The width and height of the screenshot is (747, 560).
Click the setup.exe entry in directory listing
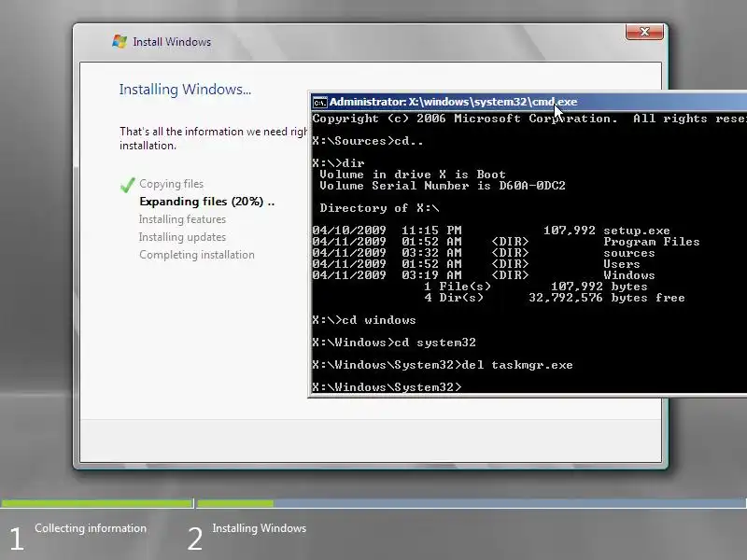click(x=491, y=231)
